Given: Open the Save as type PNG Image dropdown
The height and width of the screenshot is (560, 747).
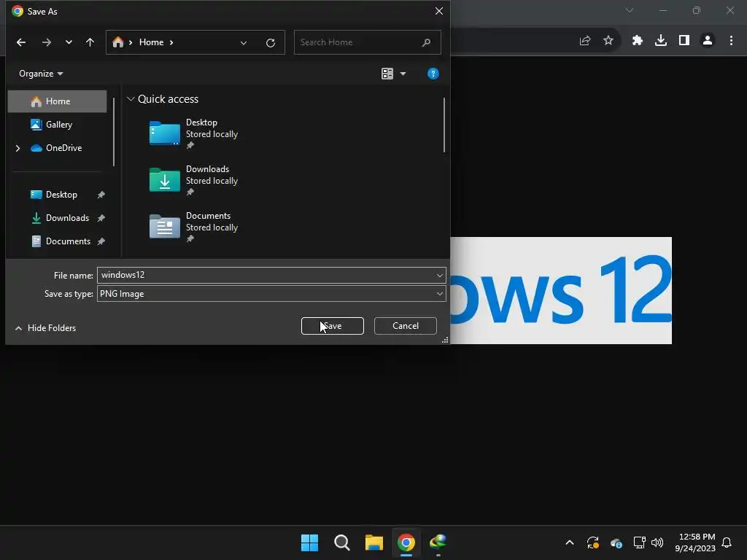Looking at the screenshot, I should click(271, 294).
